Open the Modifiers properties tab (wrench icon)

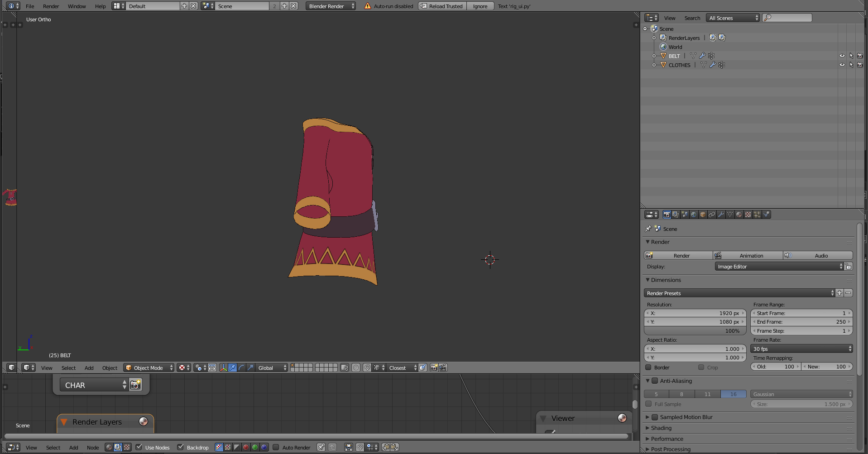pos(721,215)
